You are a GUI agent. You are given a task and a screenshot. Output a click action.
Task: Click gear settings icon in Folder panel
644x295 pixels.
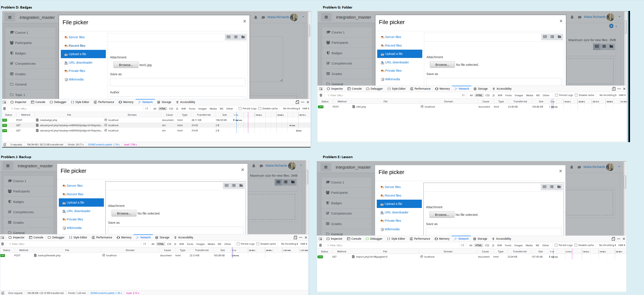click(x=611, y=26)
